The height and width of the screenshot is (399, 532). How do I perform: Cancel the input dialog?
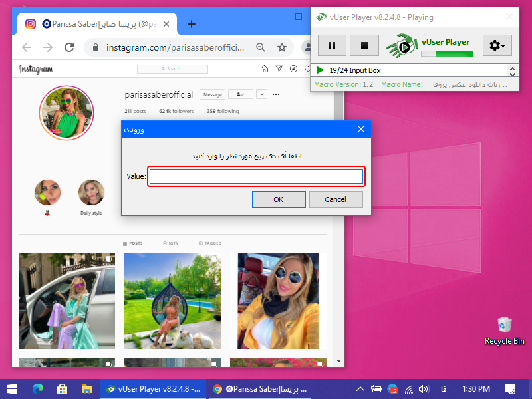pyautogui.click(x=336, y=199)
